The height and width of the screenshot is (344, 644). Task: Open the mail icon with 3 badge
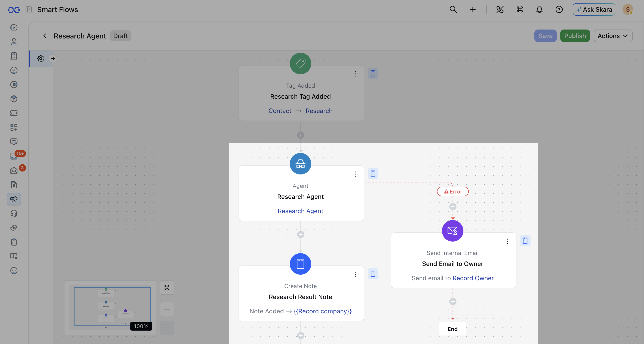14,171
